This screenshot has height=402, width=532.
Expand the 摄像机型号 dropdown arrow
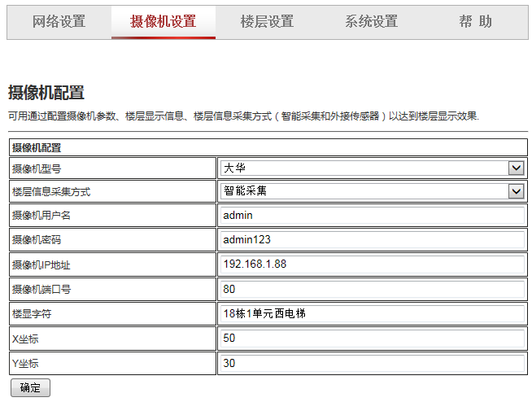pyautogui.click(x=517, y=168)
